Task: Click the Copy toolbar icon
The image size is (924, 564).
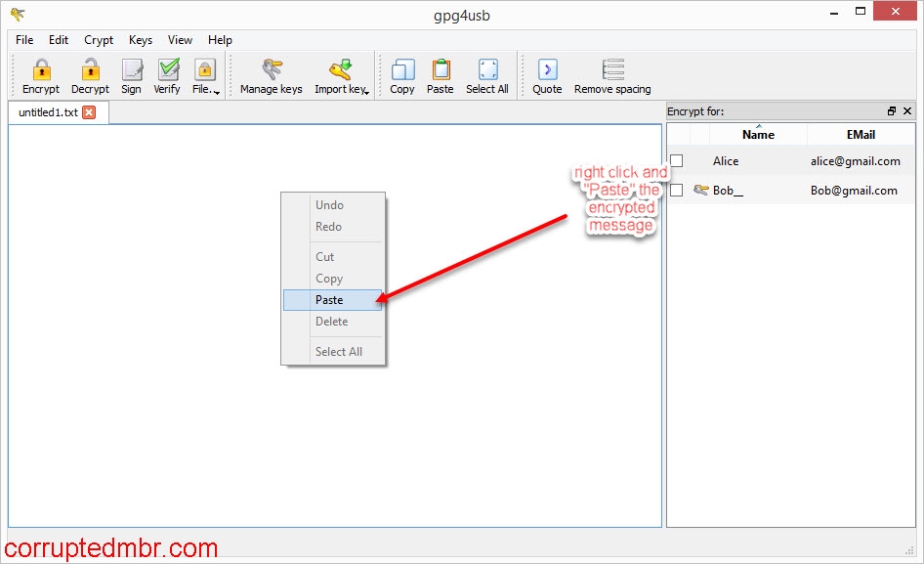Action: click(x=401, y=68)
